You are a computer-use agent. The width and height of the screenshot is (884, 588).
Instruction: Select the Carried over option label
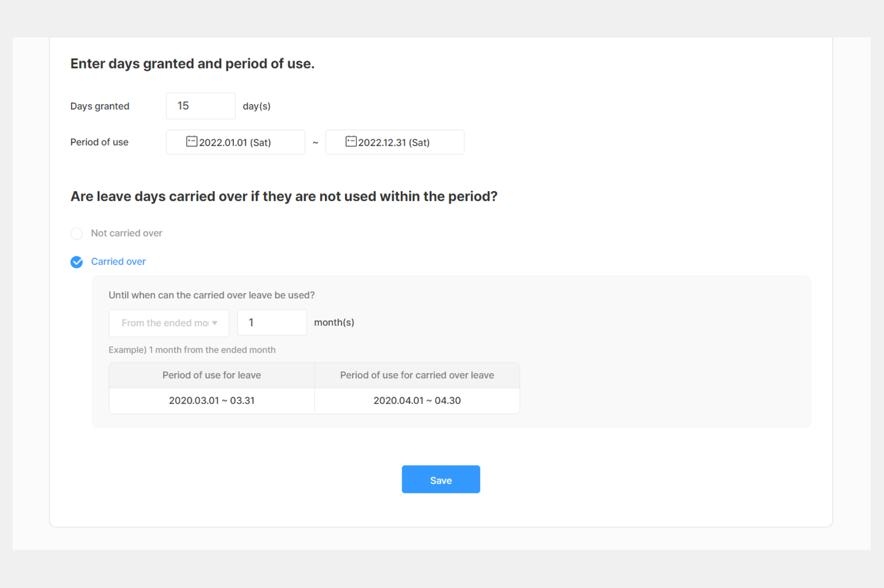118,261
